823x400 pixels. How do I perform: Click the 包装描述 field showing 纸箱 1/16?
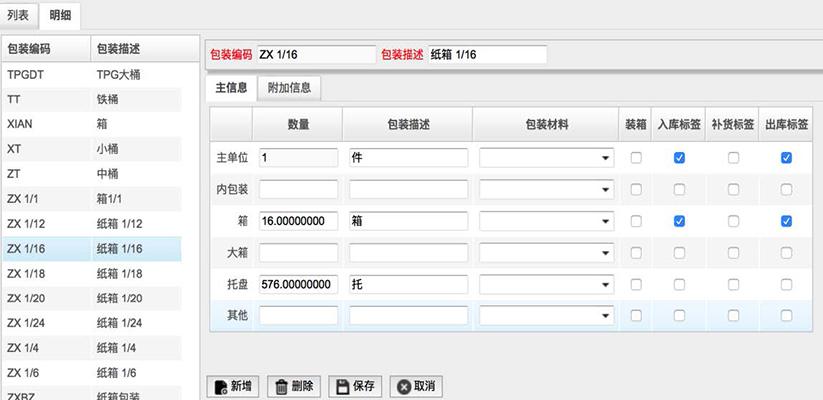pos(488,55)
